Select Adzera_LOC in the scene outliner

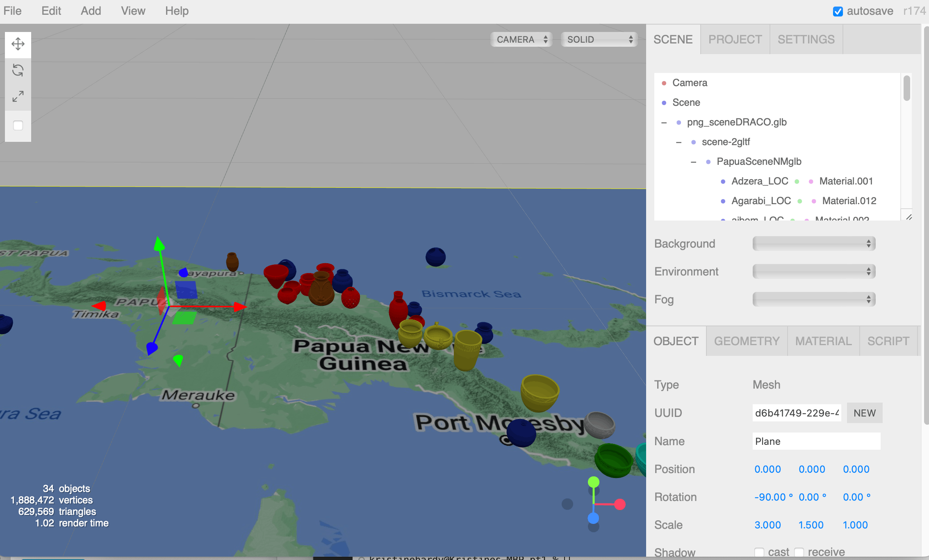pos(760,181)
